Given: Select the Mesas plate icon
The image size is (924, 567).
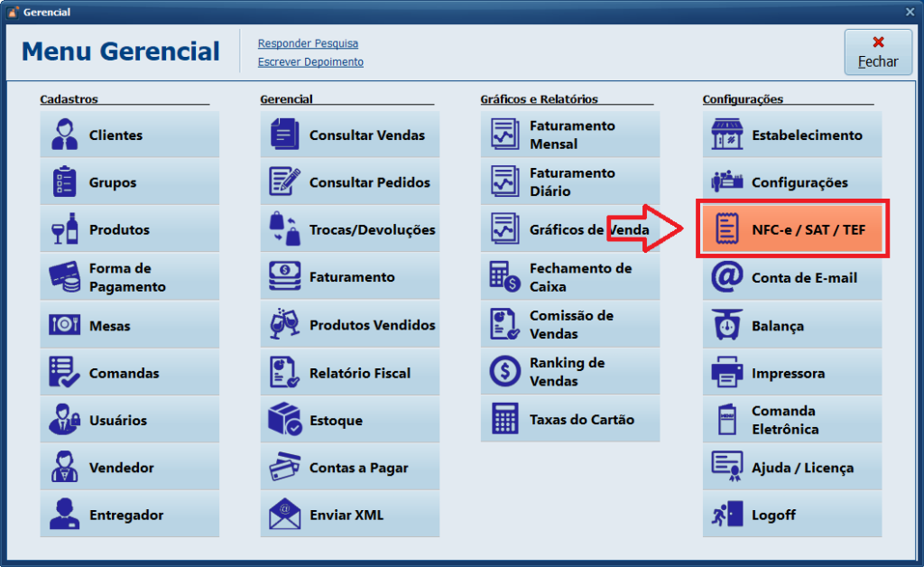Looking at the screenshot, I should tap(65, 325).
